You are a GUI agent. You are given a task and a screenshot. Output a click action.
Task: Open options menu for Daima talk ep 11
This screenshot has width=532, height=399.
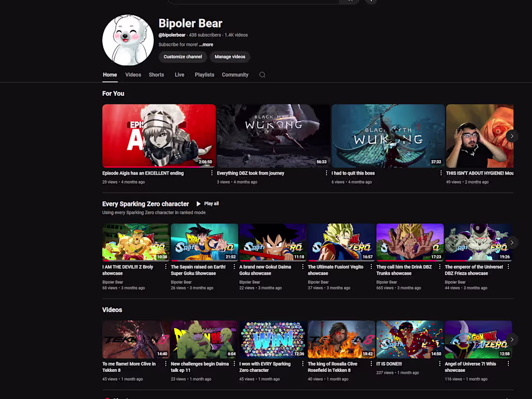pos(234,364)
